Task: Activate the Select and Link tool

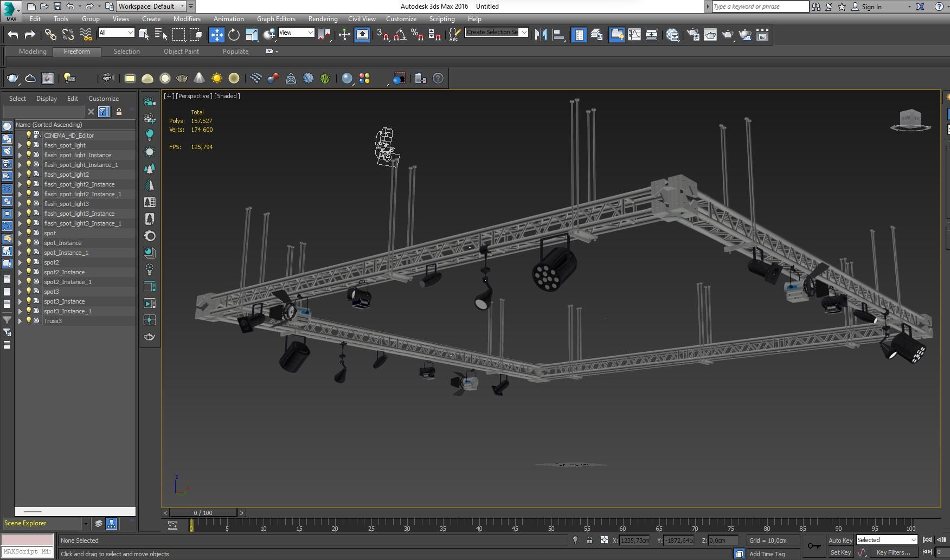Action: point(51,34)
